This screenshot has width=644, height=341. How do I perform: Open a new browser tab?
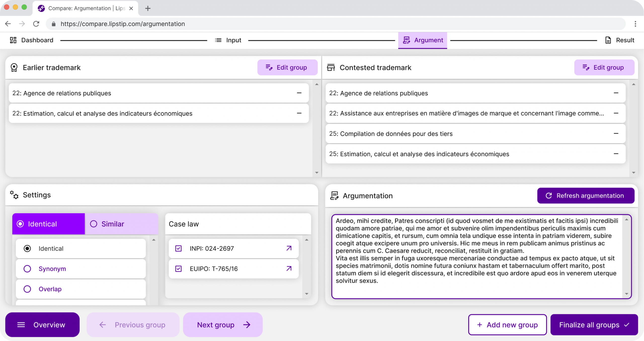(148, 8)
